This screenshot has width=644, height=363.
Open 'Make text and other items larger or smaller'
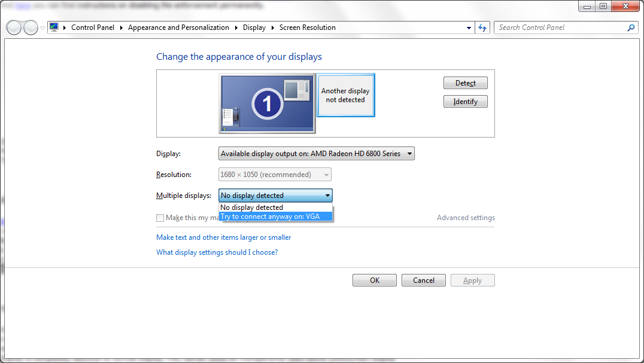[223, 237]
